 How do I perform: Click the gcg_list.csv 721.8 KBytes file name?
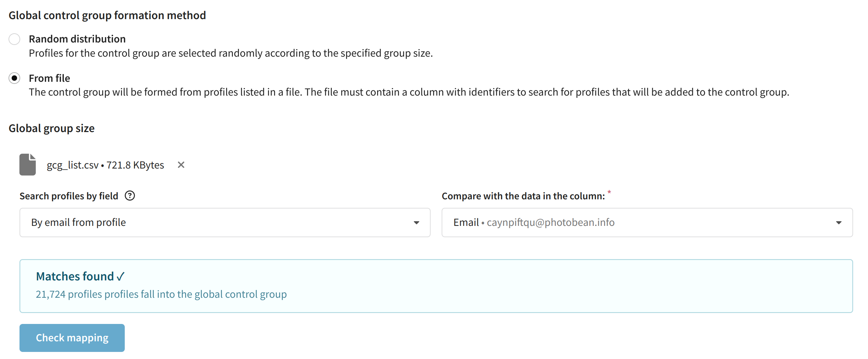click(105, 165)
